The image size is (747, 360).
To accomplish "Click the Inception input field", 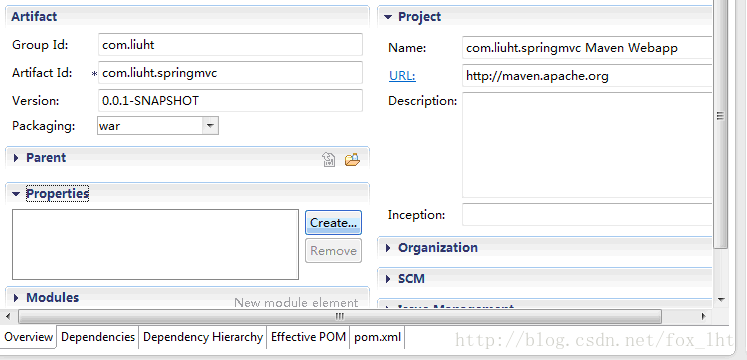I will click(587, 214).
